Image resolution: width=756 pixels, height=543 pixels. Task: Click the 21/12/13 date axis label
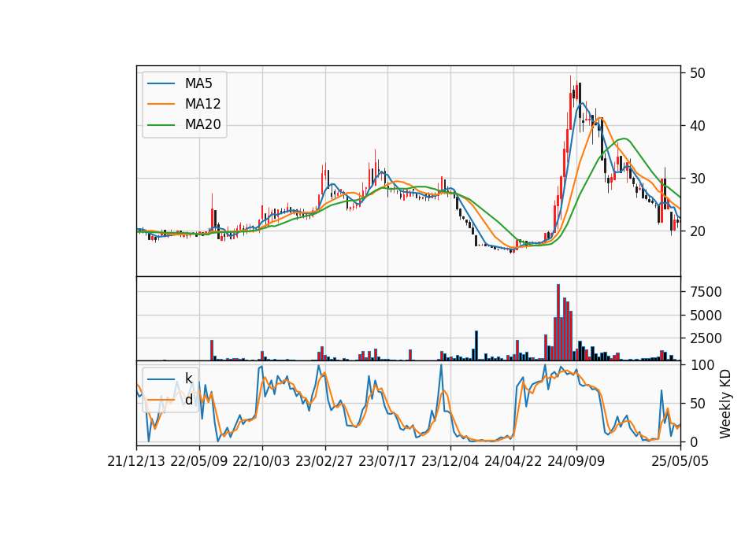pyautogui.click(x=136, y=461)
